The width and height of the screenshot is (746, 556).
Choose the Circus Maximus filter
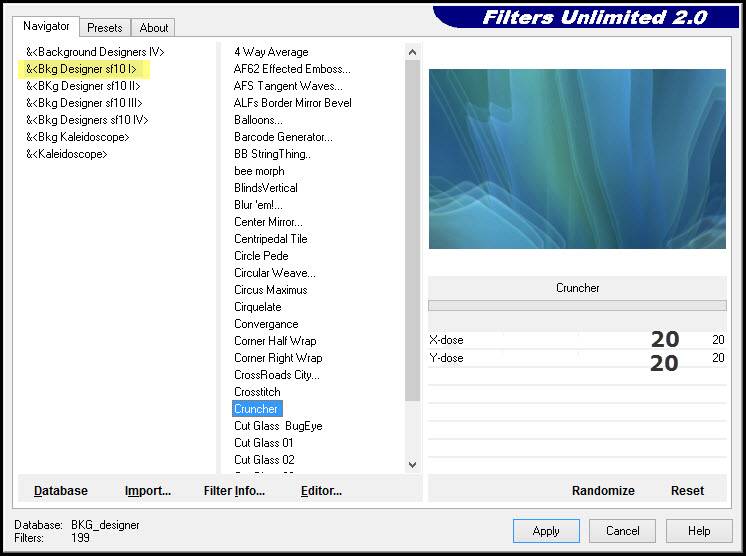[x=271, y=290]
